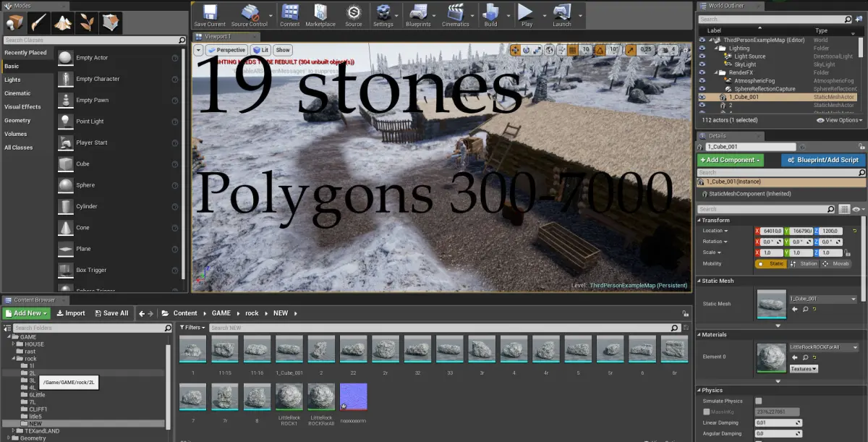Click Linear Damping value field
Screen dimensions: 868x442
(x=778, y=422)
